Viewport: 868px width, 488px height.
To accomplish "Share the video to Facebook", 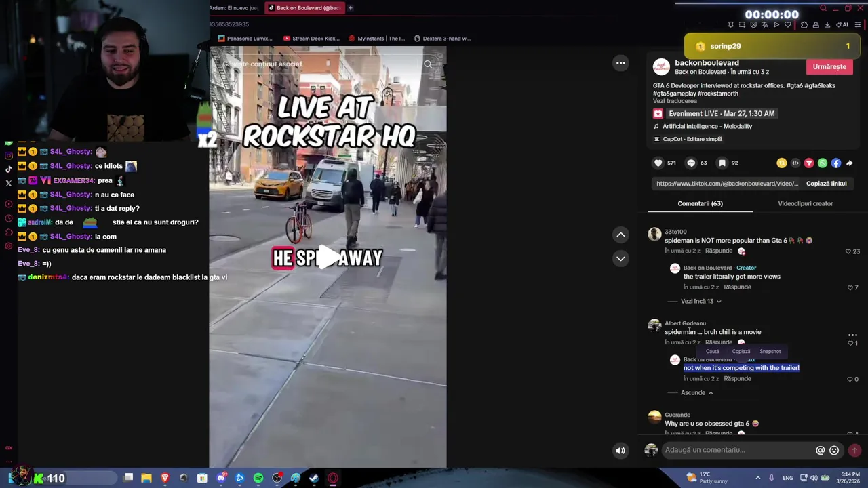I will (836, 163).
